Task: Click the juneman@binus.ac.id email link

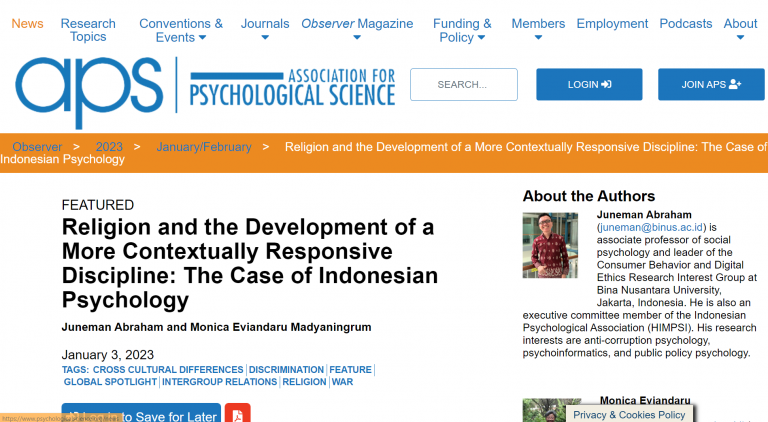Action: point(651,227)
